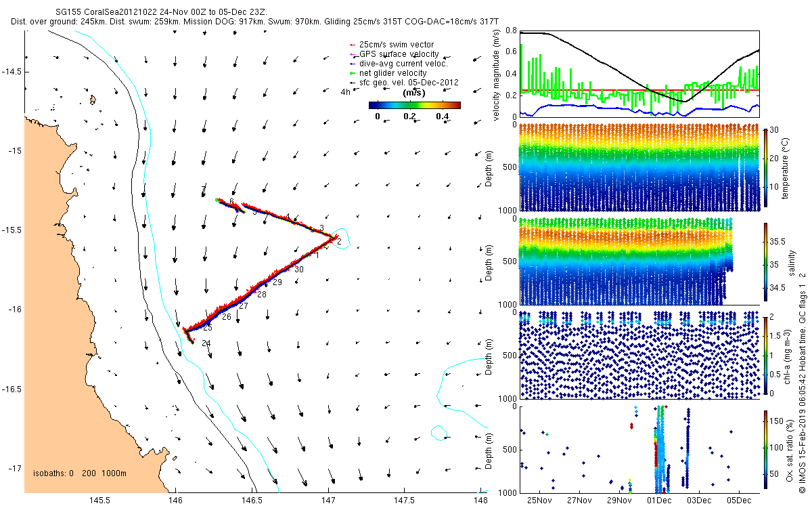This screenshot has width=812, height=508.
Task: Click legend entry '25cm/s swim vector'
Action: tap(397, 45)
